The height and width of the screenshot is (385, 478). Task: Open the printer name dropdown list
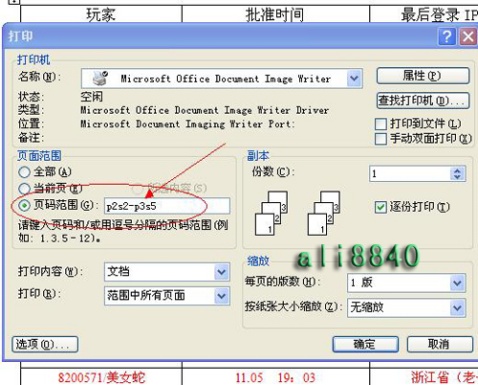[354, 79]
